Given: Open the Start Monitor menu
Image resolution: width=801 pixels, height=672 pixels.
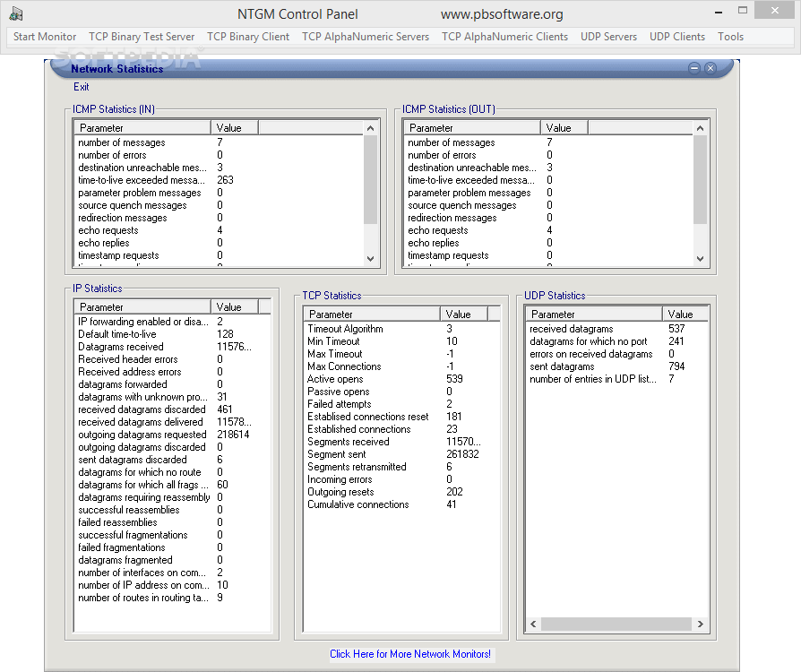Looking at the screenshot, I should coord(45,36).
